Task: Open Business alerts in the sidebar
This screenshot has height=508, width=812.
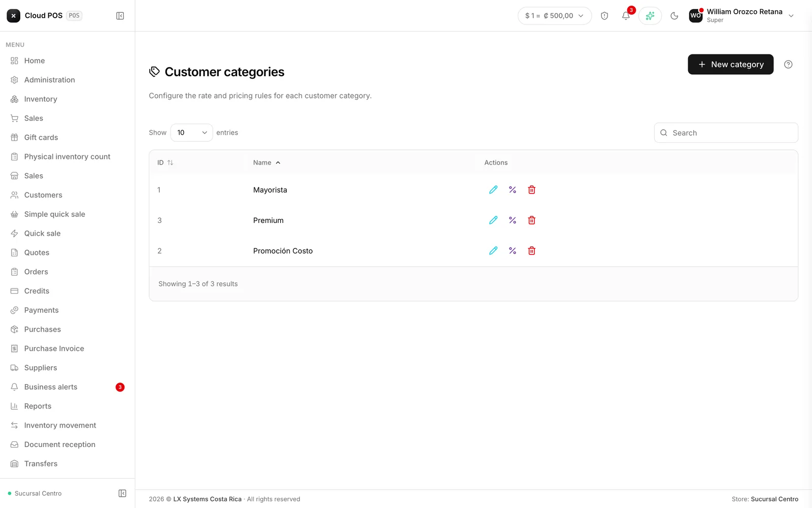Action: [x=67, y=388]
